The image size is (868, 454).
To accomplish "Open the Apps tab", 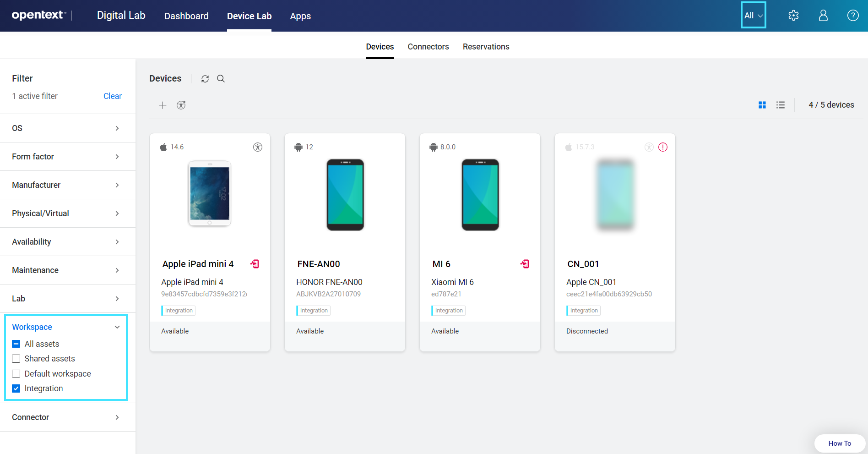I will (x=300, y=16).
